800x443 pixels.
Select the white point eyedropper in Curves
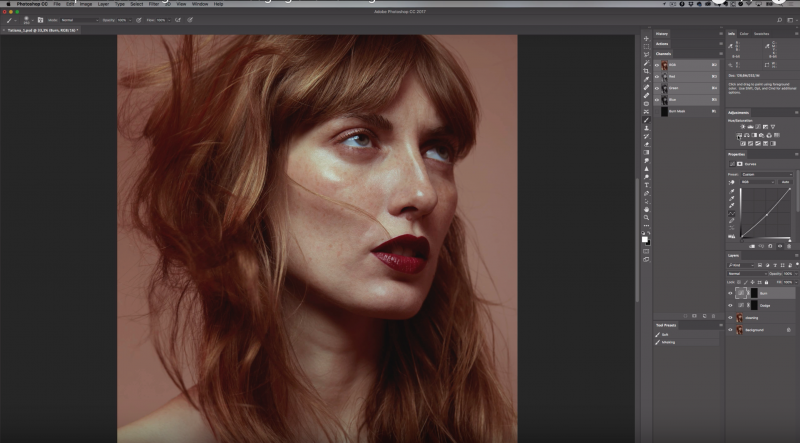tap(732, 205)
